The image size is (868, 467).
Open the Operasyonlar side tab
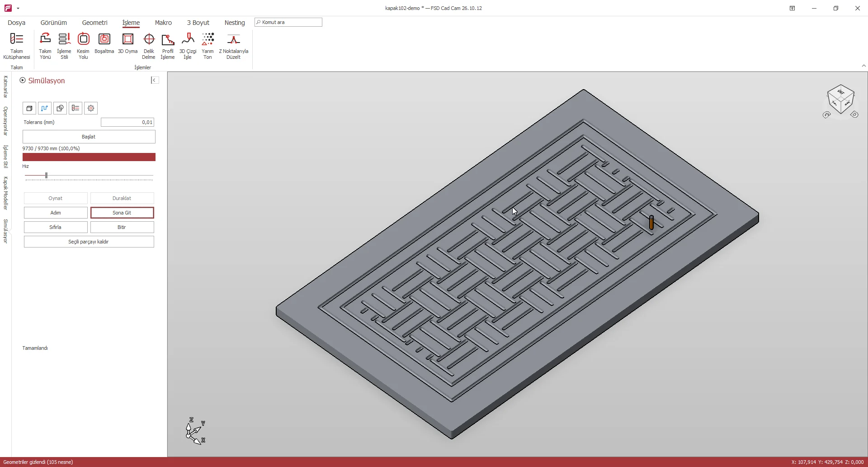[5, 121]
